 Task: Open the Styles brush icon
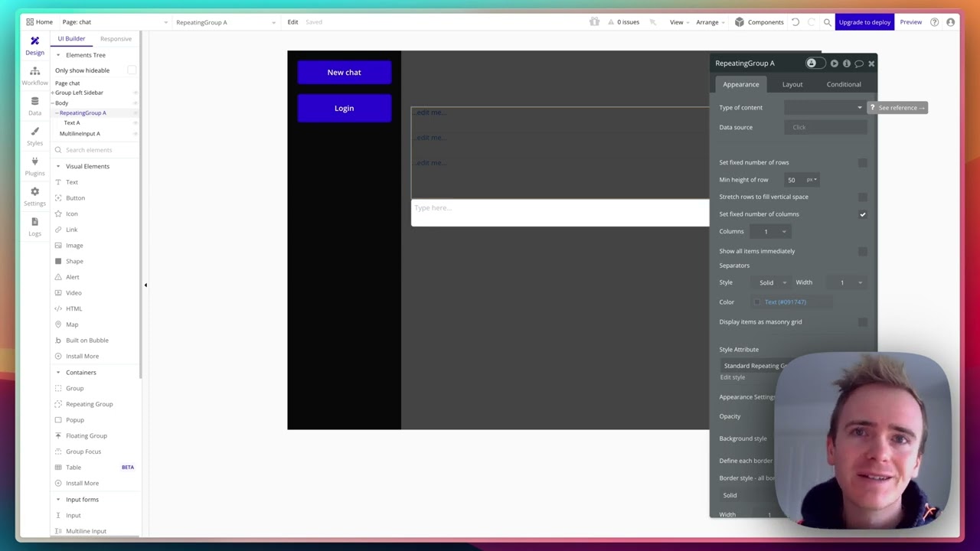click(34, 131)
